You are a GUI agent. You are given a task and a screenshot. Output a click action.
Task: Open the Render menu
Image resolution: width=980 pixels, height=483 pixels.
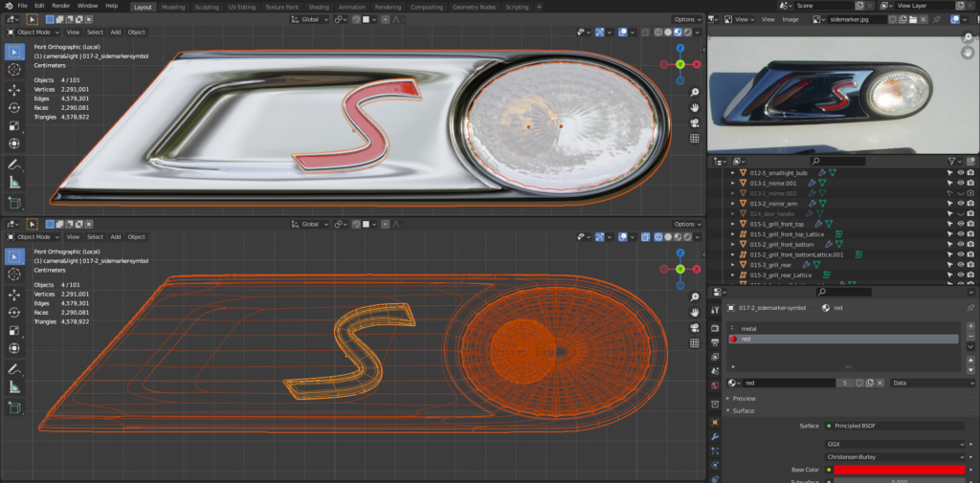click(61, 6)
